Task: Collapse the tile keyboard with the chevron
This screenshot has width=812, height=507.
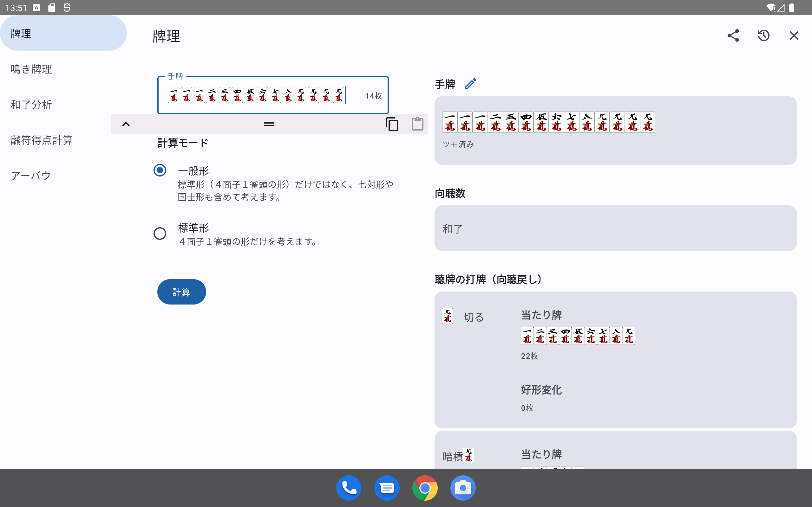Action: [x=126, y=124]
